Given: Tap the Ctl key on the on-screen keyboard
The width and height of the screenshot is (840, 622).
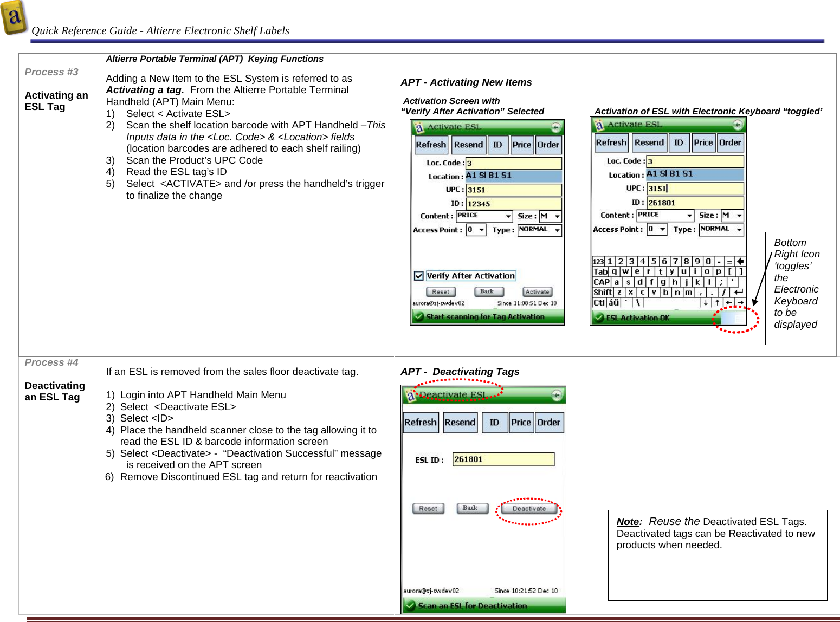Looking at the screenshot, I should pos(599,302).
